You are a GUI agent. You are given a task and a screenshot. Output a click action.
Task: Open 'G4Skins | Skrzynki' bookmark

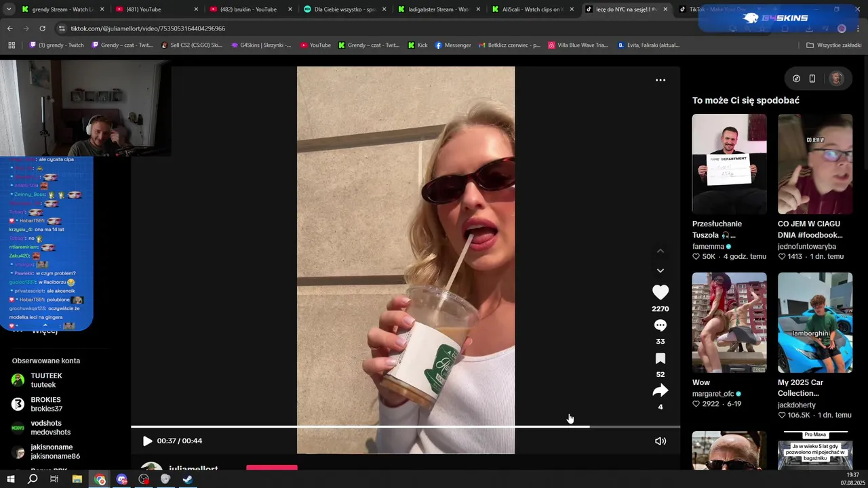tap(260, 45)
